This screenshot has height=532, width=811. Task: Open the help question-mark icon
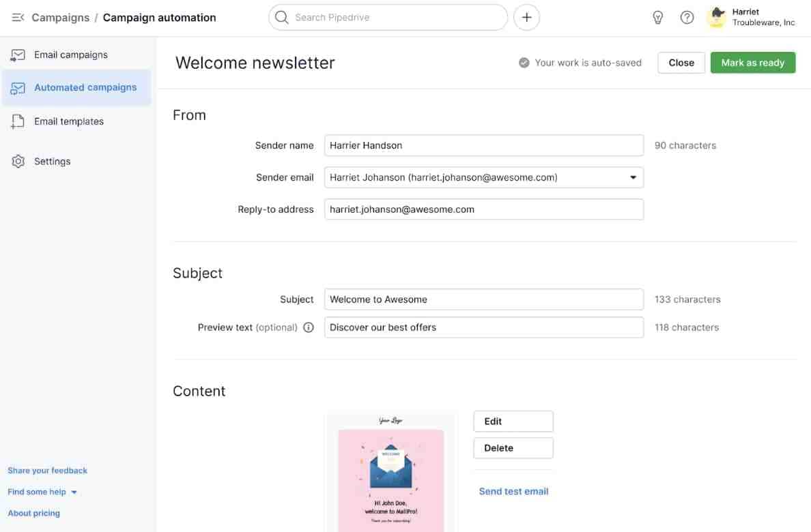click(x=687, y=17)
